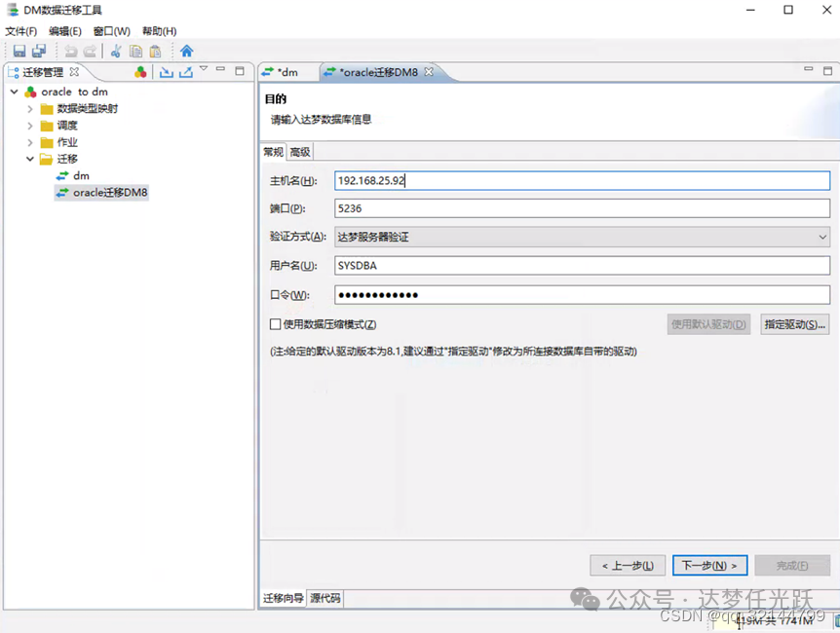Maximize the editor area
Image resolution: width=840 pixels, height=633 pixels.
tap(827, 71)
